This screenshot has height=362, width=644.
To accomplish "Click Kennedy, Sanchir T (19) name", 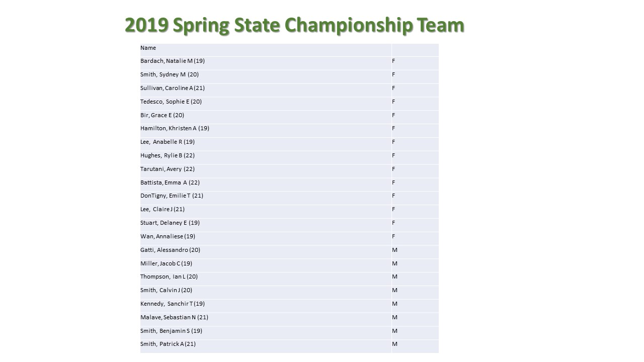I will click(x=173, y=304).
